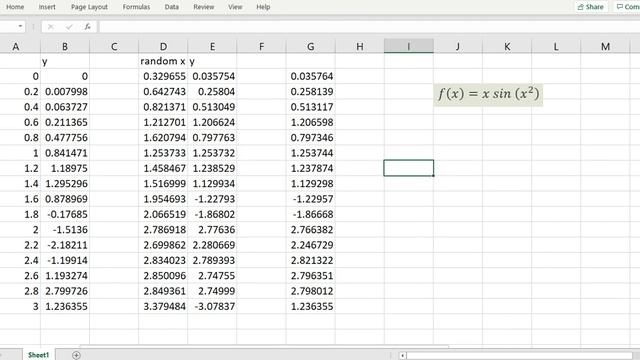The height and width of the screenshot is (360, 640).
Task: Open the Help tab
Action: [x=263, y=7]
